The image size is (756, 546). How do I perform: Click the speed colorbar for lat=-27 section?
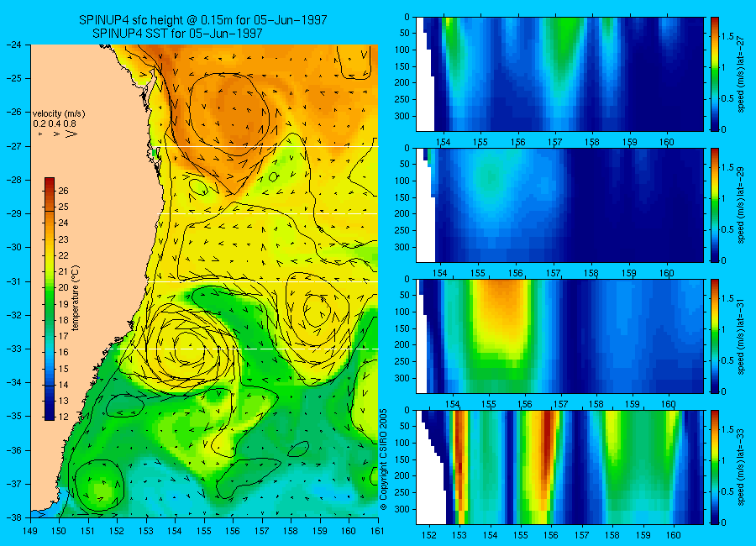click(714, 74)
